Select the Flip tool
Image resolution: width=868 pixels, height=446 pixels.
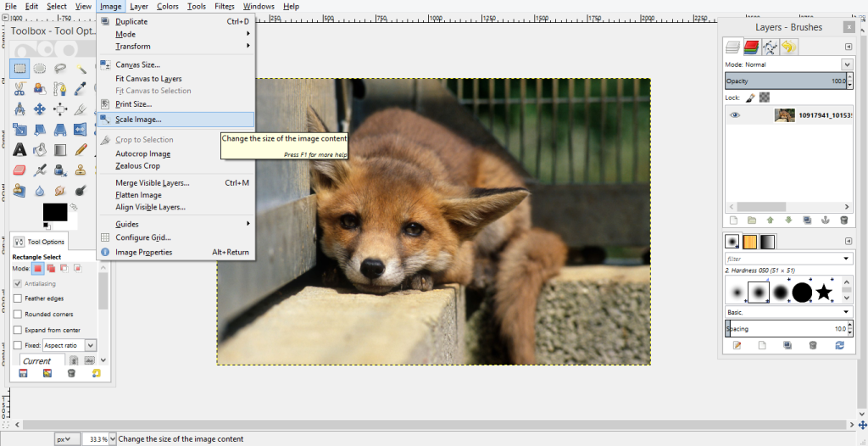tap(81, 130)
